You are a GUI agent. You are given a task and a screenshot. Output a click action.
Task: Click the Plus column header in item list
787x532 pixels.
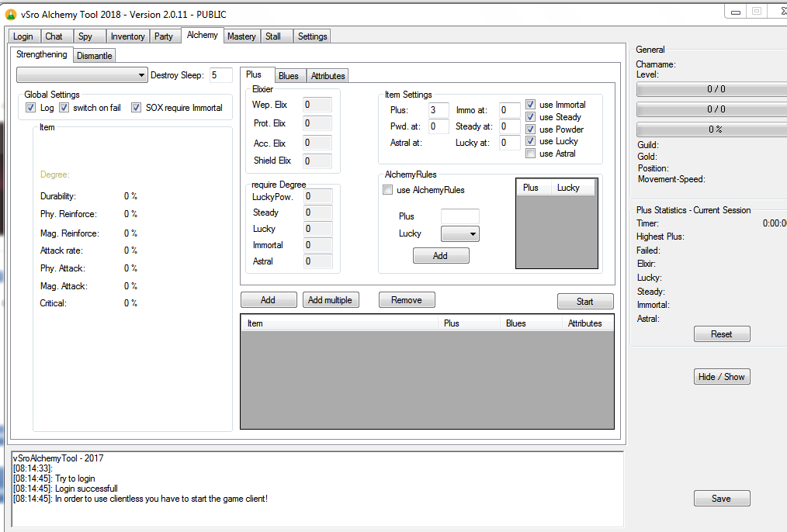470,323
